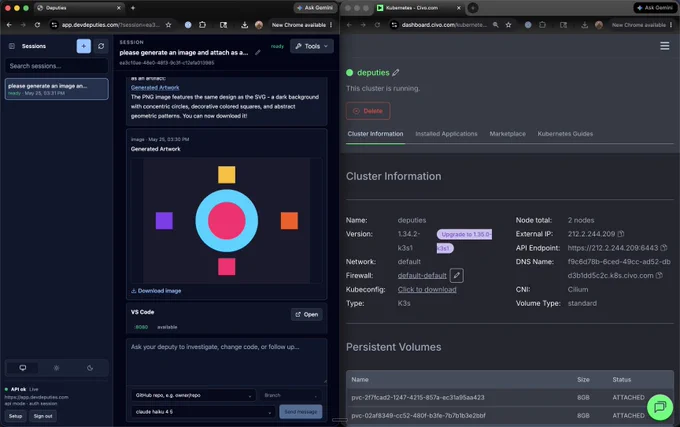Open extensions in Deputies browser window
The height and width of the screenshot is (427, 680).
click(x=203, y=25)
